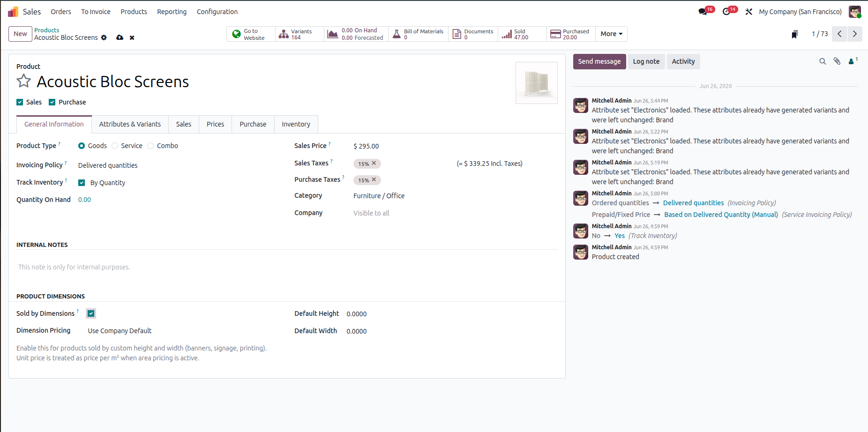Go to previous product record

[839, 34]
